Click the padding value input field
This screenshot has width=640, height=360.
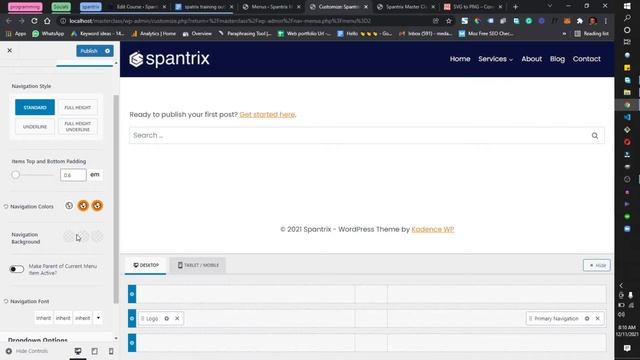[73, 175]
